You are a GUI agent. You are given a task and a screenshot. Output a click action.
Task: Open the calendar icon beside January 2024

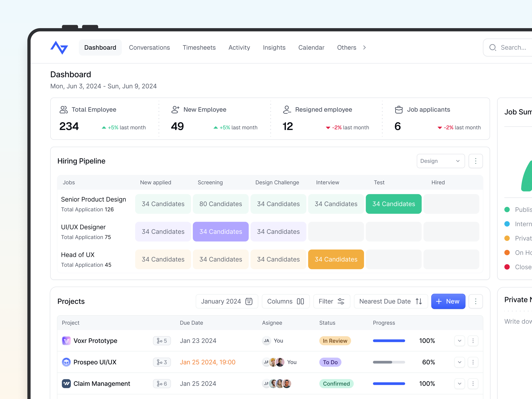pos(249,301)
